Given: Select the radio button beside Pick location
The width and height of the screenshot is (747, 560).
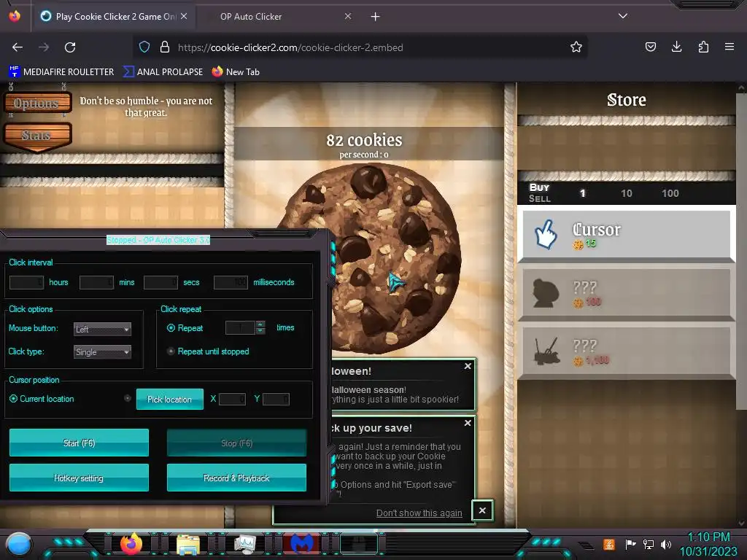Looking at the screenshot, I should [127, 398].
